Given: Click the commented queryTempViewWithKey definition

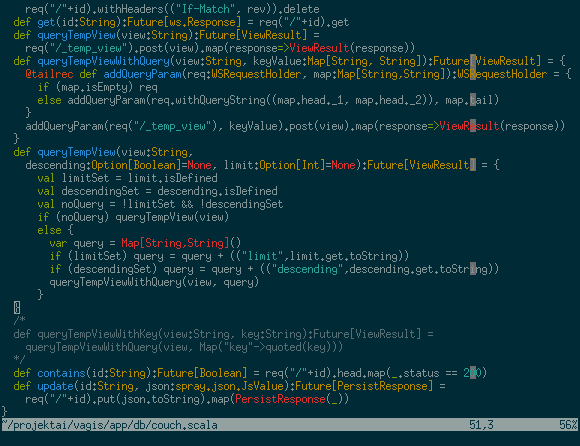Looking at the screenshot, I should pos(223,334).
